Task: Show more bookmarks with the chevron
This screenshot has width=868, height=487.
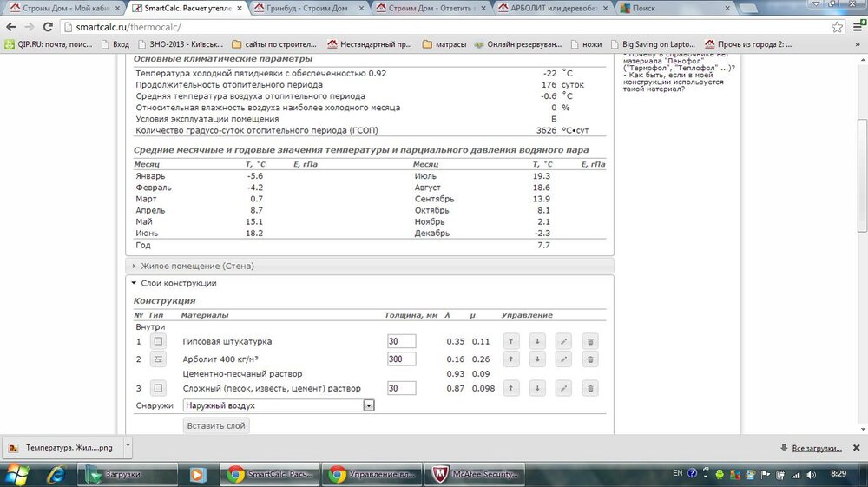Action: click(x=858, y=44)
